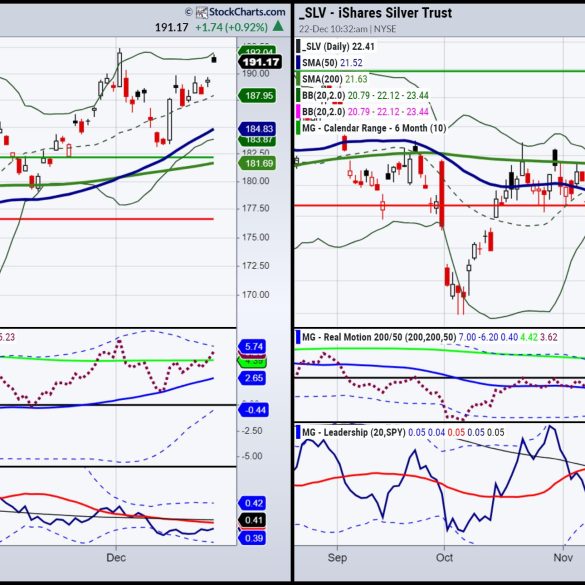Click the 180.00 price axis label

[255, 181]
